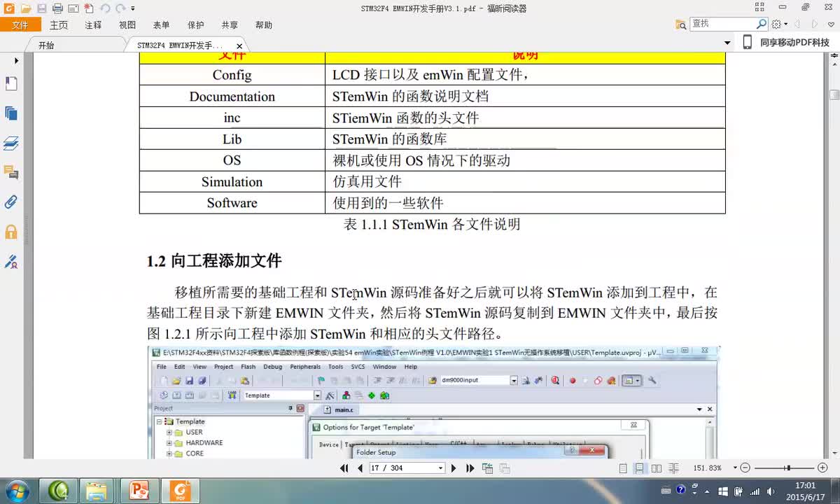
Task: Switch to the 视图 ribbon tab
Action: pos(127,25)
